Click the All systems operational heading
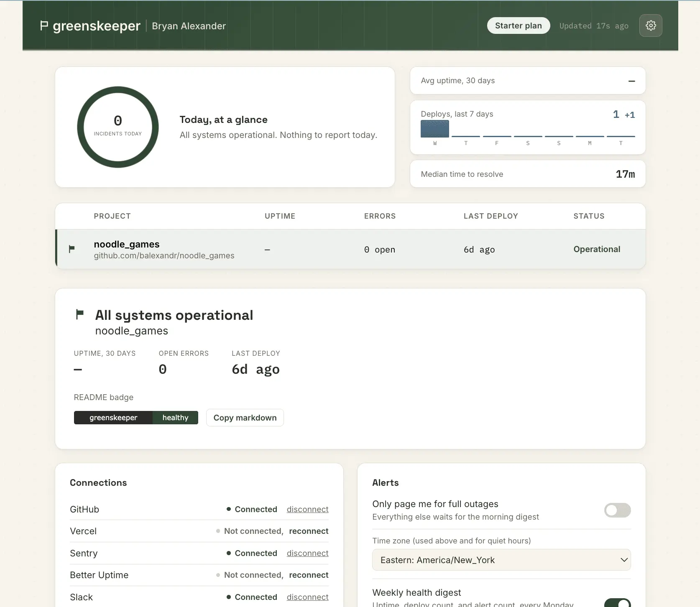This screenshot has width=700, height=607. click(174, 315)
